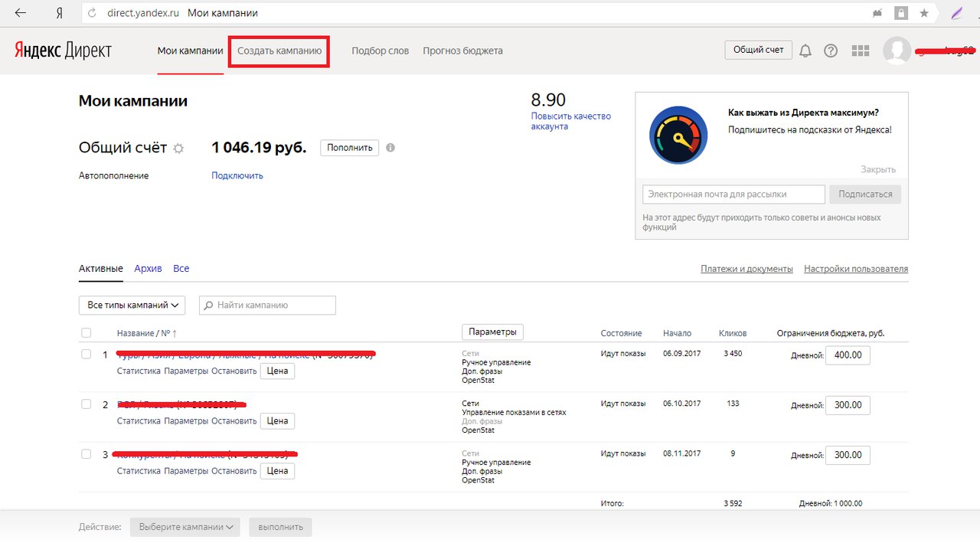Click Остановить for campaign 2
This screenshot has height=543, width=980.
pyautogui.click(x=234, y=420)
